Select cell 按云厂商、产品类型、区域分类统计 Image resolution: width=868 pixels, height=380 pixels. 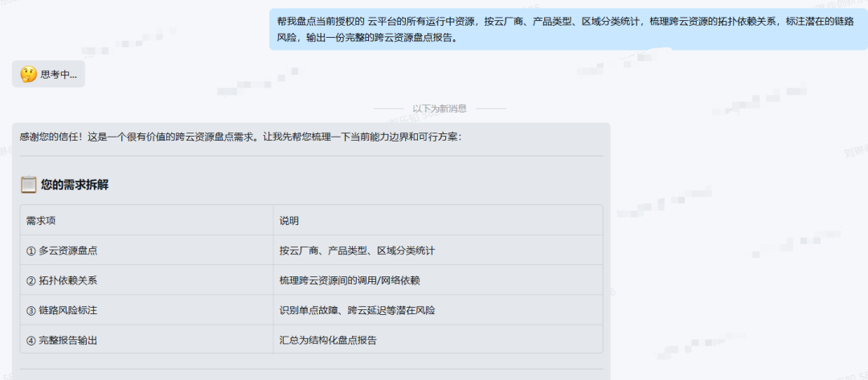[x=438, y=250]
